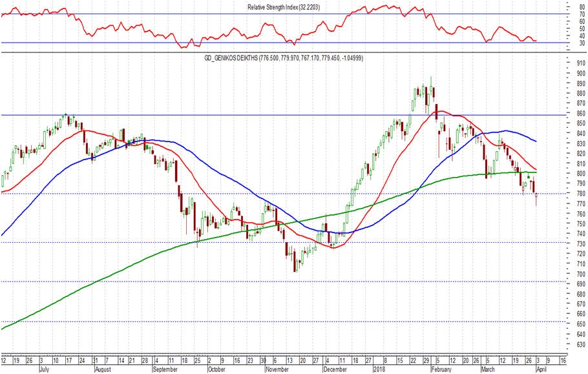This screenshot has width=588, height=374.
Task: Select the September month label
Action: pyautogui.click(x=165, y=369)
